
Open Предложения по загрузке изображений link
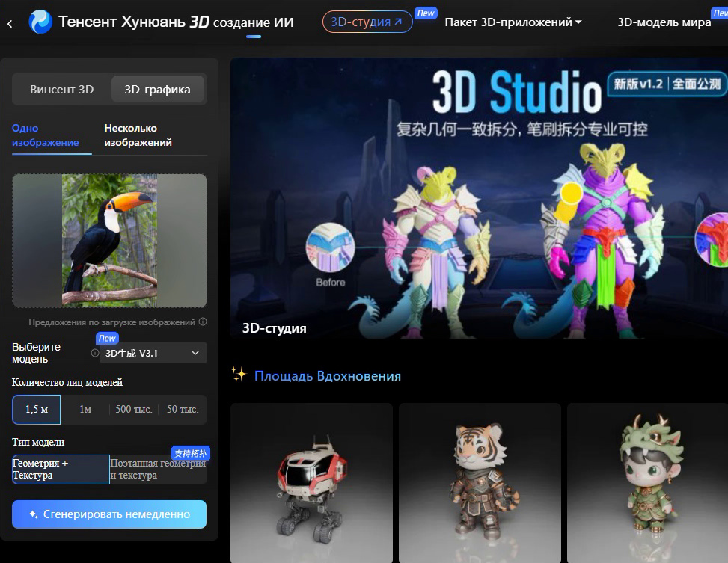click(x=112, y=322)
